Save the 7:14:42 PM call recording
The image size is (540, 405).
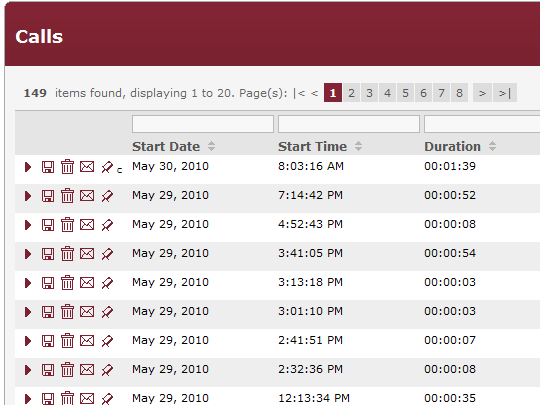click(x=48, y=196)
